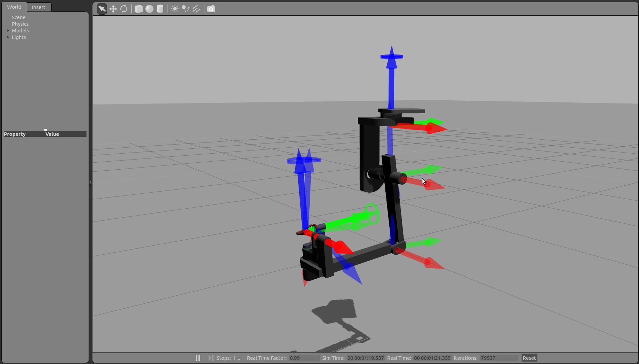Step the simulation forward once
This screenshot has width=639, height=364.
pyautogui.click(x=211, y=358)
